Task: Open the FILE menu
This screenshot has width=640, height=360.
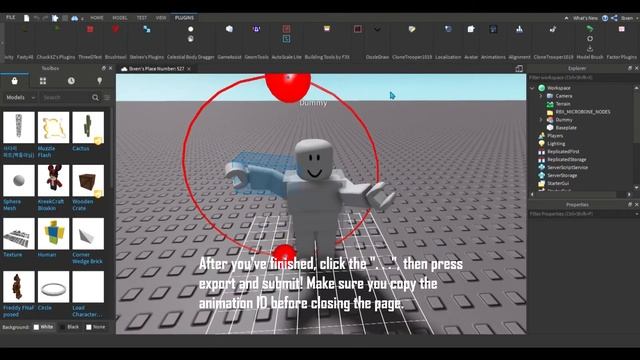Action: [x=11, y=18]
